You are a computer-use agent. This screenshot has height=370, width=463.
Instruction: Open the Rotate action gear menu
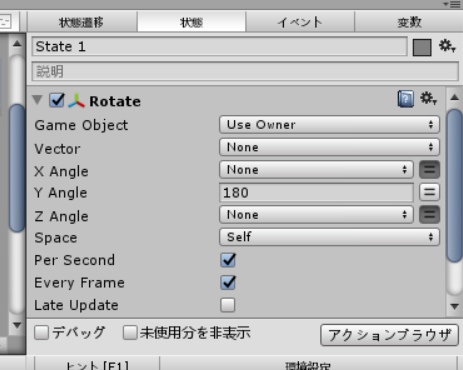pyautogui.click(x=428, y=99)
